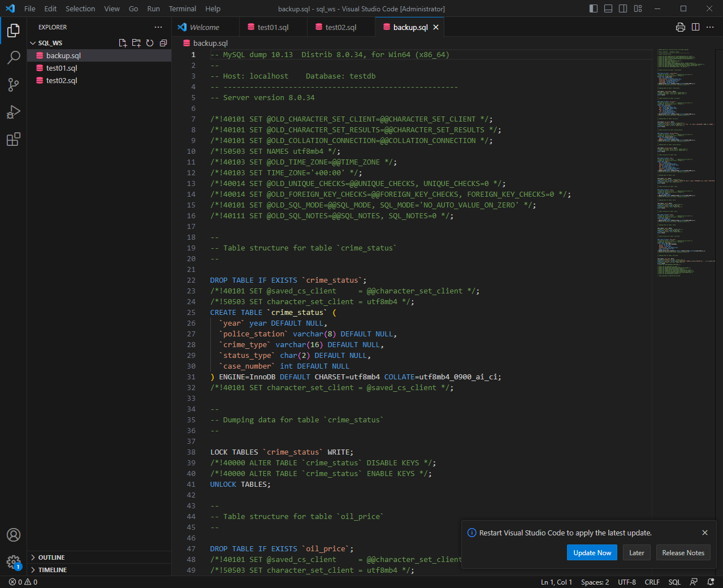Open the Search view in activity bar
This screenshot has height=588, width=723.
click(x=14, y=57)
